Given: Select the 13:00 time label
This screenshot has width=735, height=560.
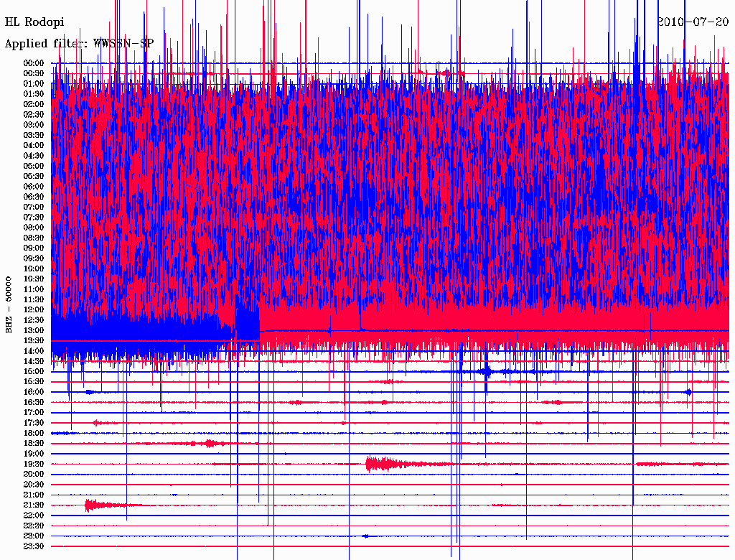Looking at the screenshot, I should (34, 330).
